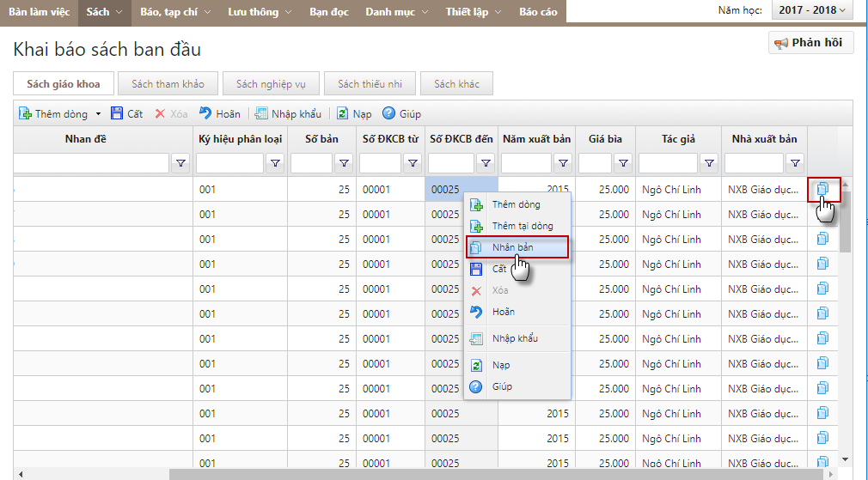Click the Cất save icon in toolbar

coord(118,113)
